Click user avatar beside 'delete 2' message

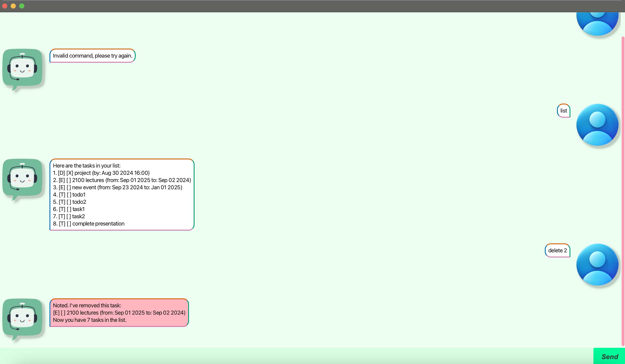coord(597,264)
